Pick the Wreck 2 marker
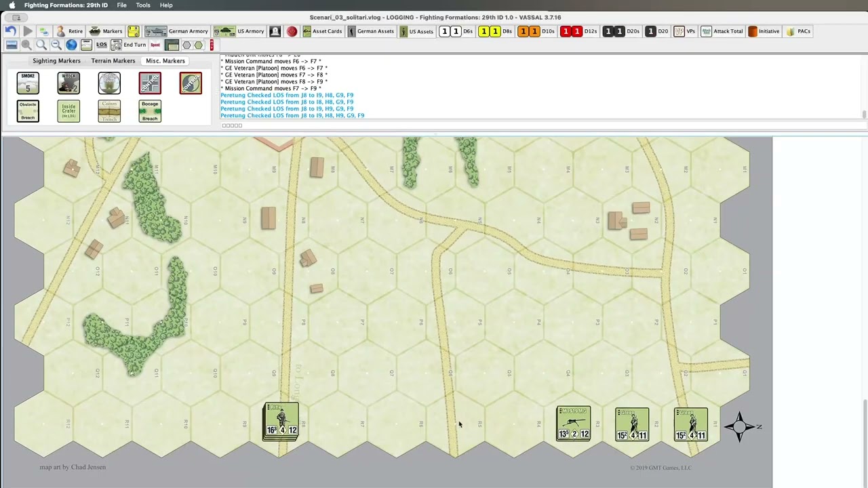The width and height of the screenshot is (868, 488). pyautogui.click(x=68, y=83)
